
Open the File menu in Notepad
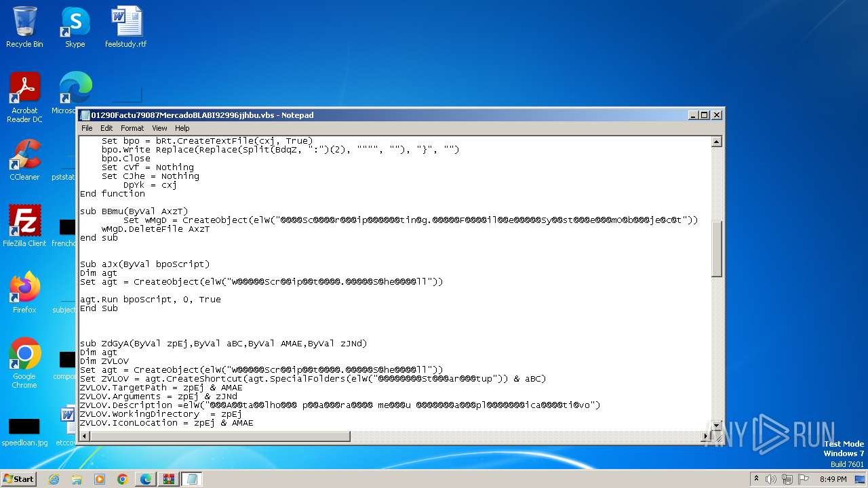pyautogui.click(x=87, y=128)
